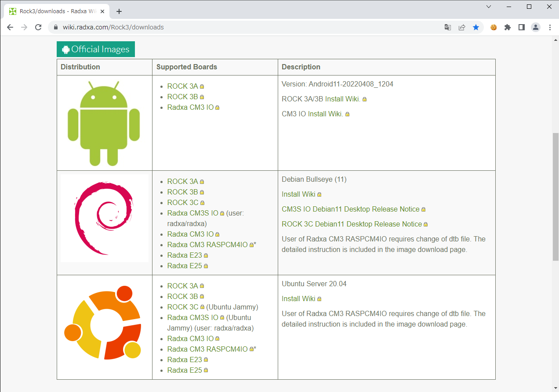Open CM3S IO Debian11 Desktop Release Notice
Screen dimensions: 559x392
click(x=351, y=209)
